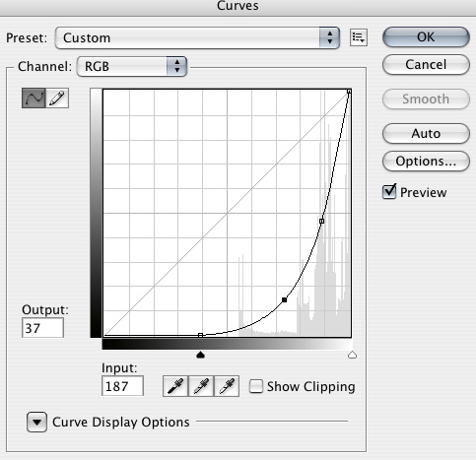Click OK to apply curves
This screenshot has height=460, width=476.
pyautogui.click(x=426, y=36)
